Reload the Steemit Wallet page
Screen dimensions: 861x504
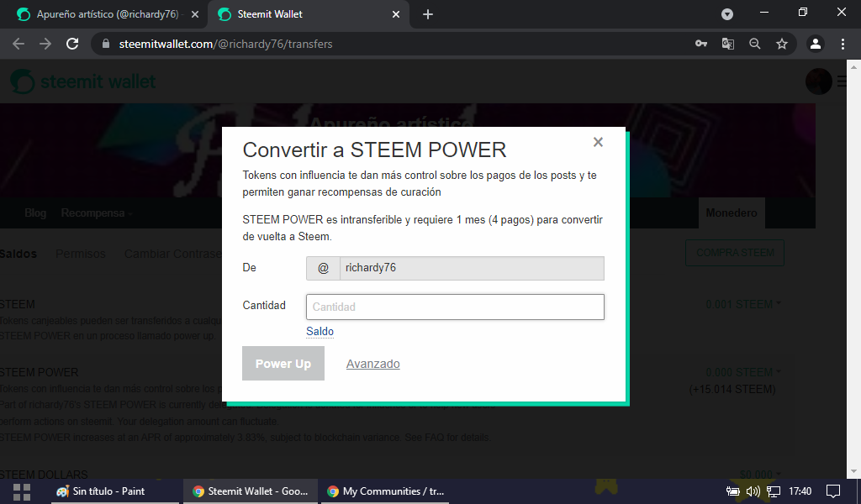click(72, 44)
